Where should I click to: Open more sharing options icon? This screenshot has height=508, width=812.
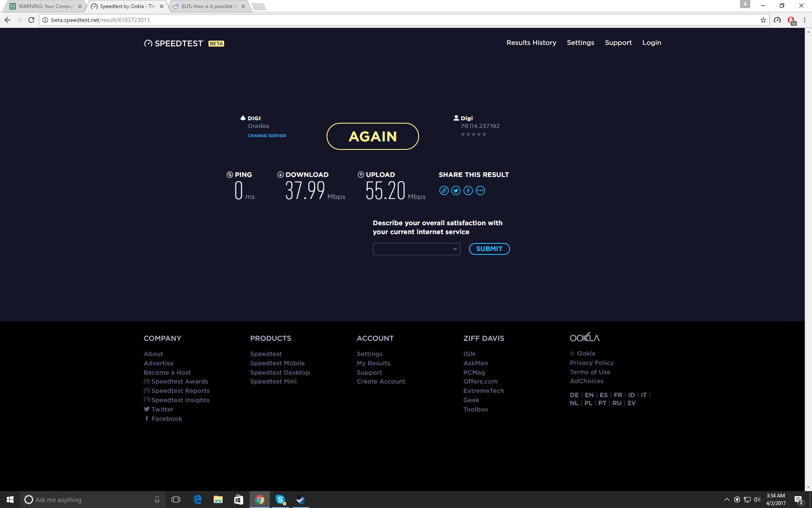(480, 190)
